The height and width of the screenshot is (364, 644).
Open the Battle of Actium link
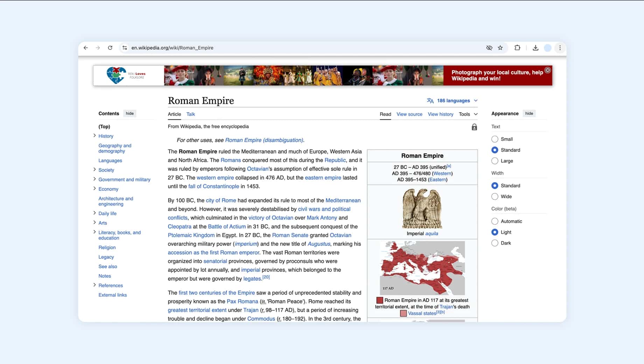[x=227, y=227]
